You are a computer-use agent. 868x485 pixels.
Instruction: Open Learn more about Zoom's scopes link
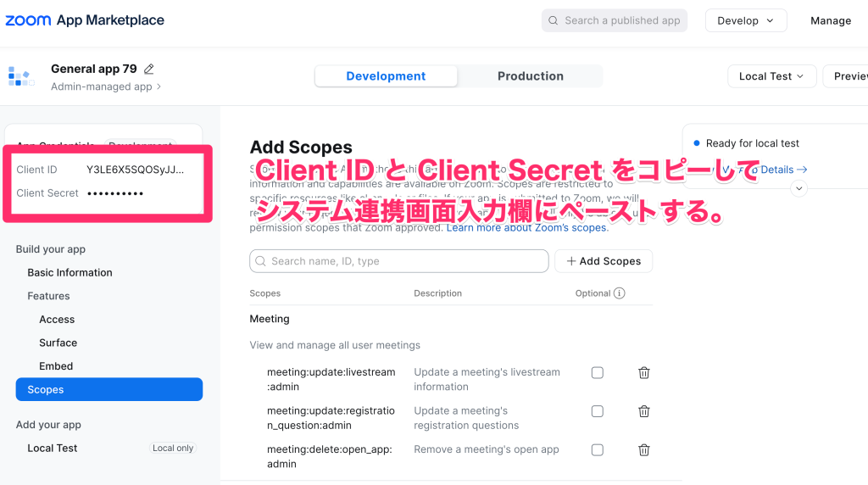pos(526,227)
